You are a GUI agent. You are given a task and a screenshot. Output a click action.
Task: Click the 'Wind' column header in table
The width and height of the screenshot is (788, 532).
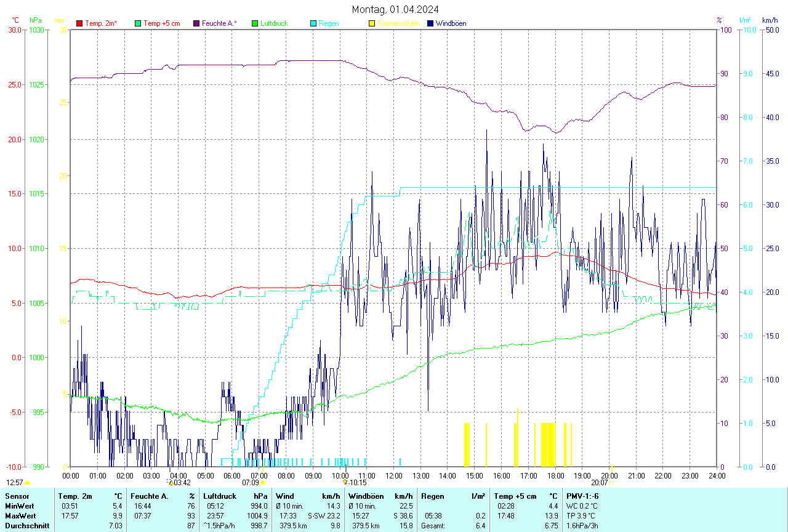pyautogui.click(x=285, y=496)
